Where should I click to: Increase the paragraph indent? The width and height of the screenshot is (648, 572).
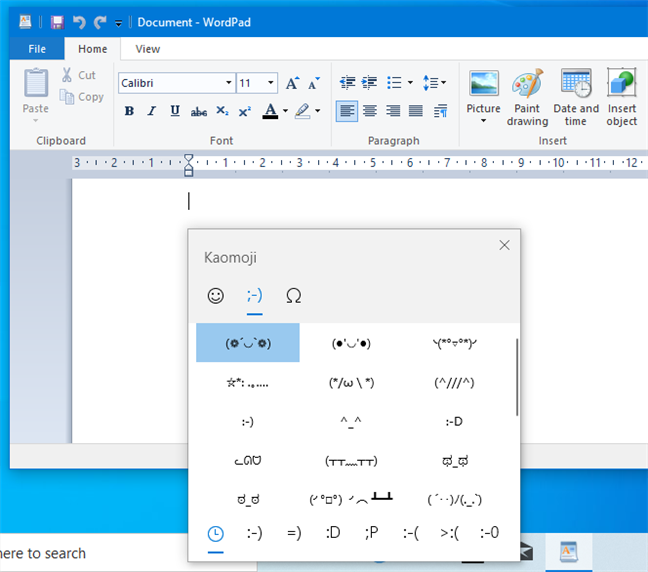click(369, 83)
